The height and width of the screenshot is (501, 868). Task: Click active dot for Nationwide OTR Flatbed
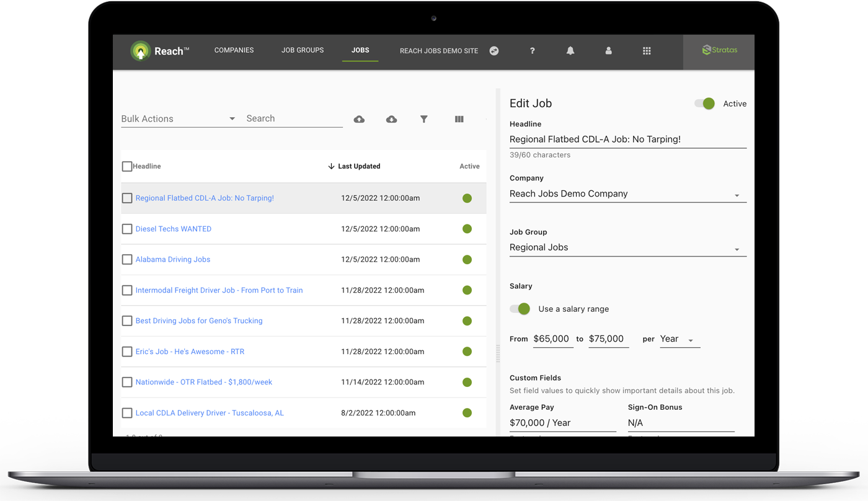467,383
